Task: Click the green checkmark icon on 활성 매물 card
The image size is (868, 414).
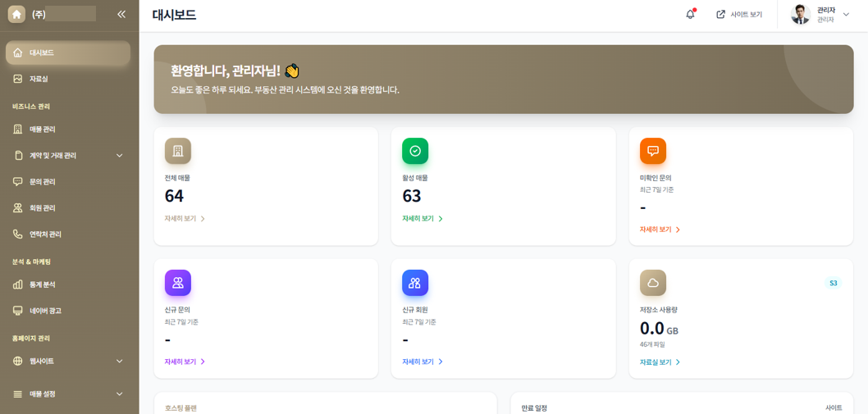Action: tap(415, 151)
